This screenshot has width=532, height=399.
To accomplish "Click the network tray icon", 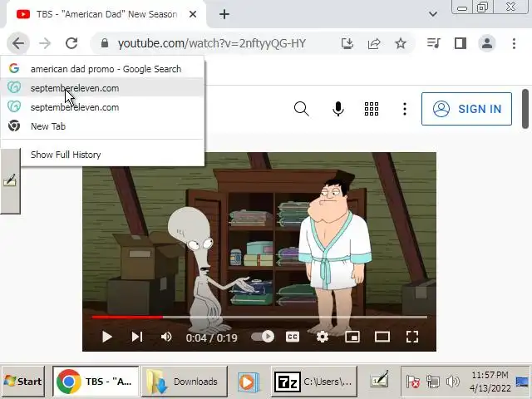I will 432,382.
